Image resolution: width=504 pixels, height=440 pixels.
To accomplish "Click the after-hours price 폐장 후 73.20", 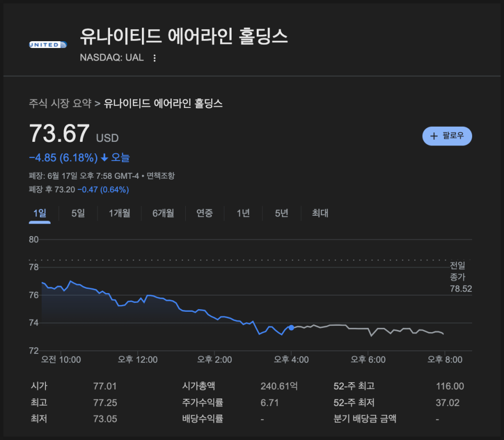I will [52, 189].
